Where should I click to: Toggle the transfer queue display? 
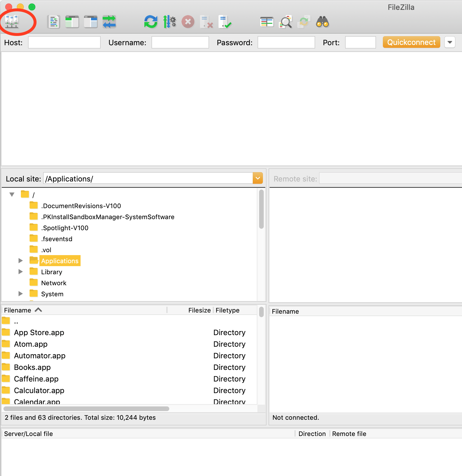click(109, 22)
